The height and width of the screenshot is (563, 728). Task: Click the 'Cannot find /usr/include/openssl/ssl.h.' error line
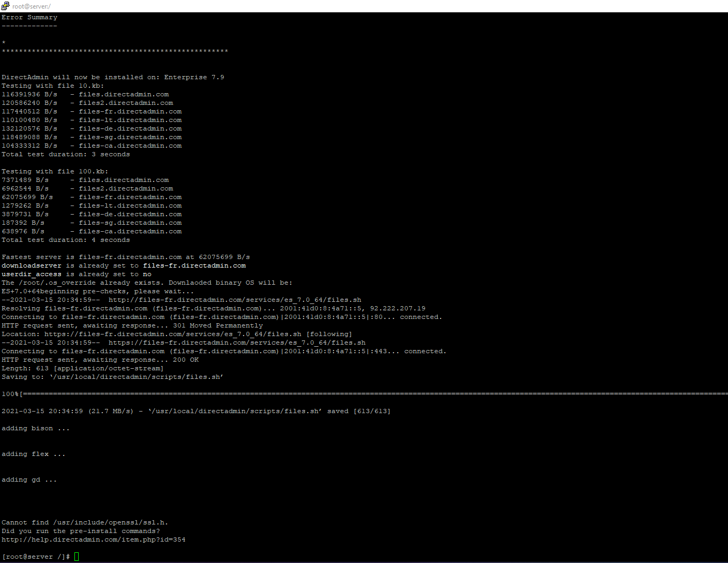click(85, 522)
